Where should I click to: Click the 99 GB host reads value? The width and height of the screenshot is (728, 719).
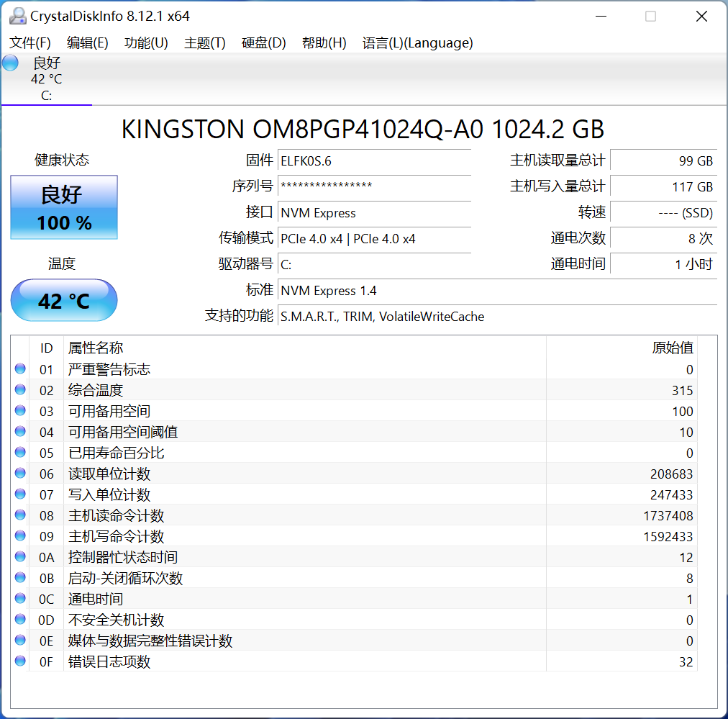pos(663,160)
